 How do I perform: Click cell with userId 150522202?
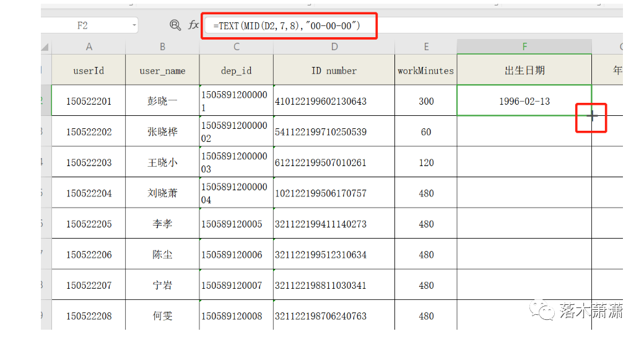[x=89, y=131]
